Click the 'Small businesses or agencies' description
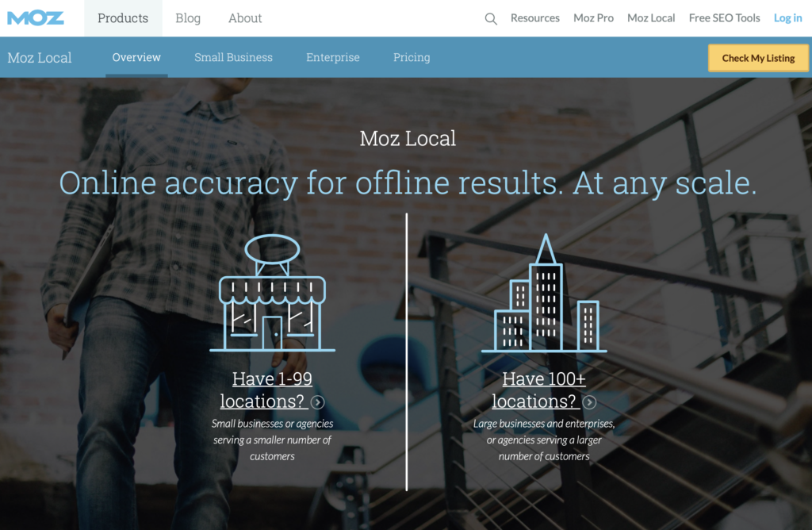The width and height of the screenshot is (812, 530). (272, 440)
